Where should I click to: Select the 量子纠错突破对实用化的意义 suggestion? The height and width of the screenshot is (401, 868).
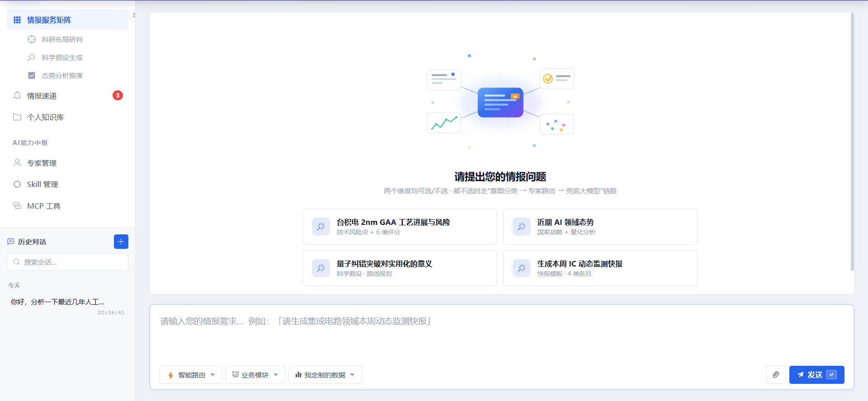(x=400, y=268)
